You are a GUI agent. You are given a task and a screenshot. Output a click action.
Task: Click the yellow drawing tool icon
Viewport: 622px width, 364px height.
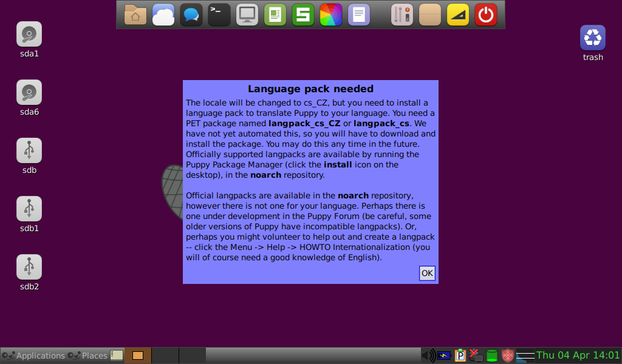(457, 14)
